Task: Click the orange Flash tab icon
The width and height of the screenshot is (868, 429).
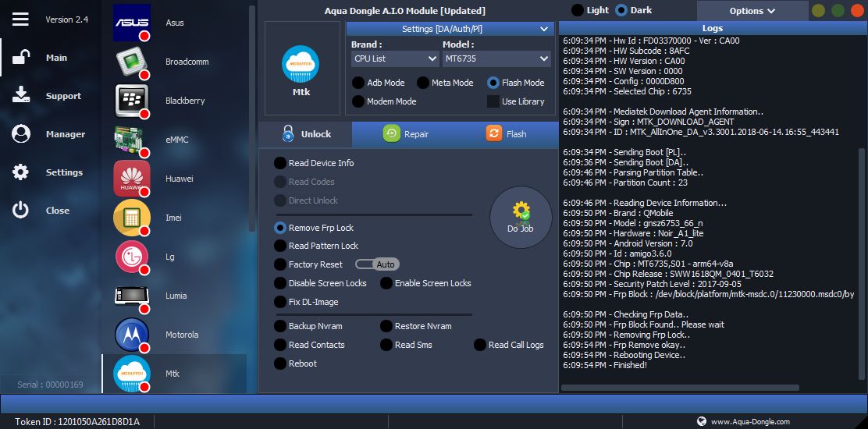Action: pyautogui.click(x=494, y=134)
